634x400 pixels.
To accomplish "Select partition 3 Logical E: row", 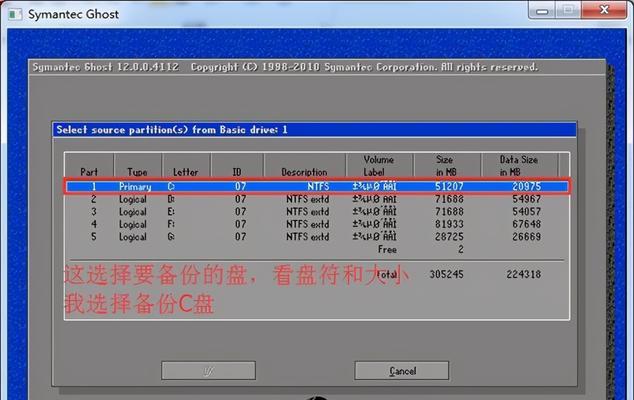I will (x=317, y=212).
